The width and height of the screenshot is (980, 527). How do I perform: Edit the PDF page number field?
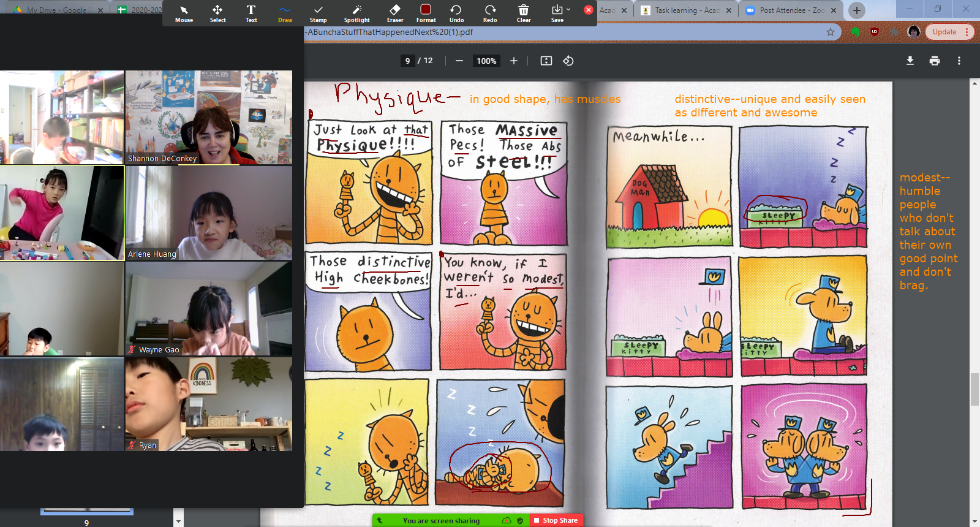(x=407, y=61)
